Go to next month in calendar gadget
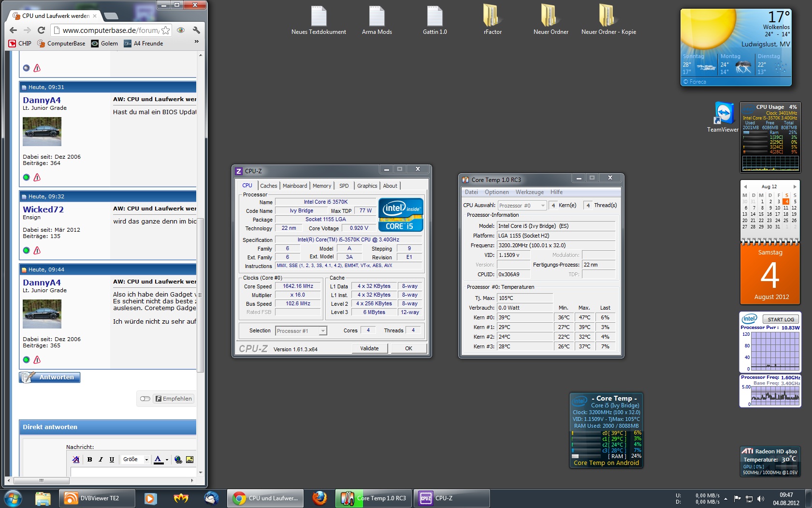 [x=795, y=186]
